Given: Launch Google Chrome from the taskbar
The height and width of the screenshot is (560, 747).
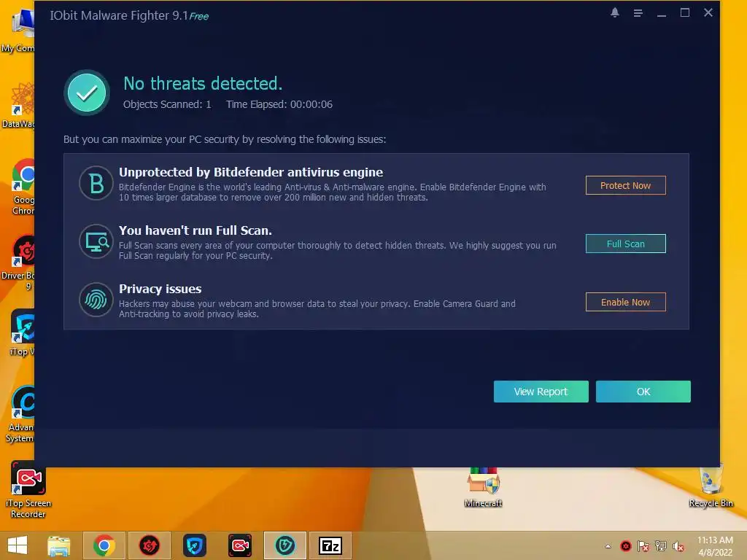Looking at the screenshot, I should tap(104, 545).
